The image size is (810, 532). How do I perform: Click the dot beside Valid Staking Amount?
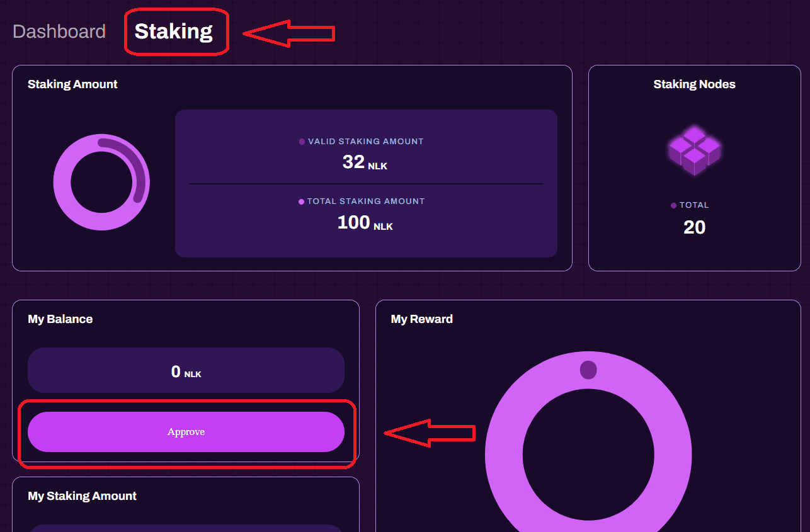(x=302, y=142)
